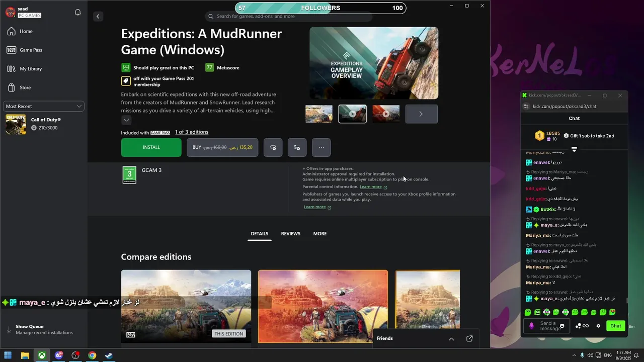Viewport: 644px width, 362px height.
Task: Click the green Chat send button
Action: [616, 326]
